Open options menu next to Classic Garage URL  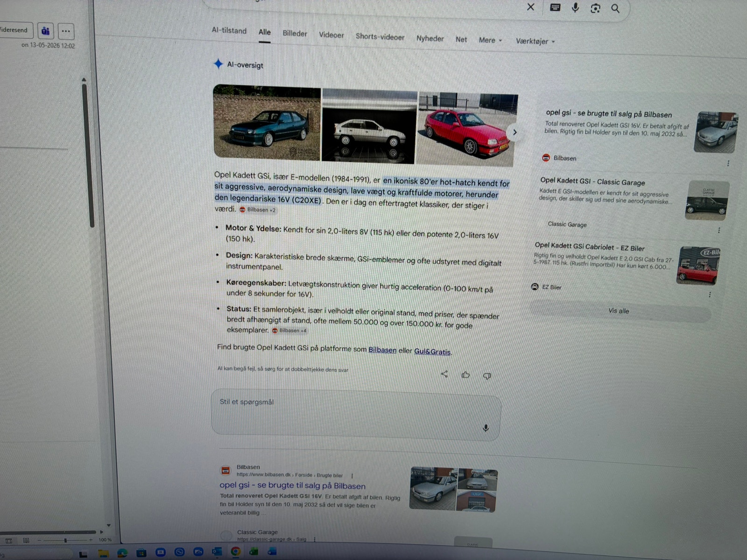pos(315,539)
